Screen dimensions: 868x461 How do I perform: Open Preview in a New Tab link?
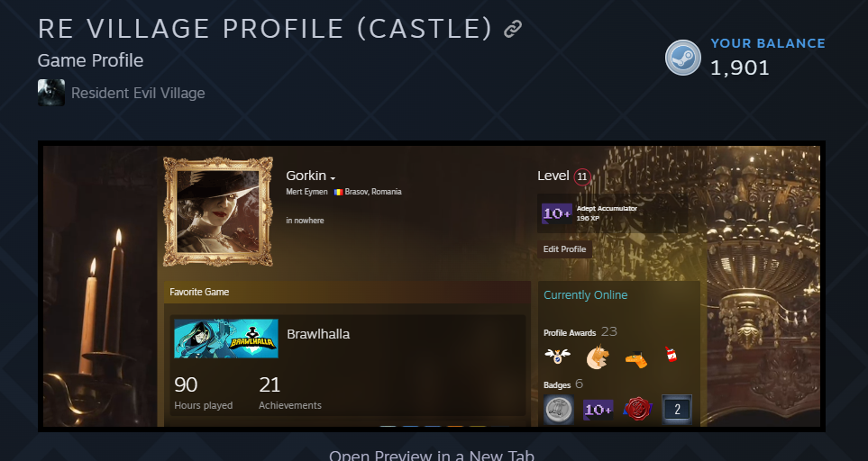coord(432,456)
